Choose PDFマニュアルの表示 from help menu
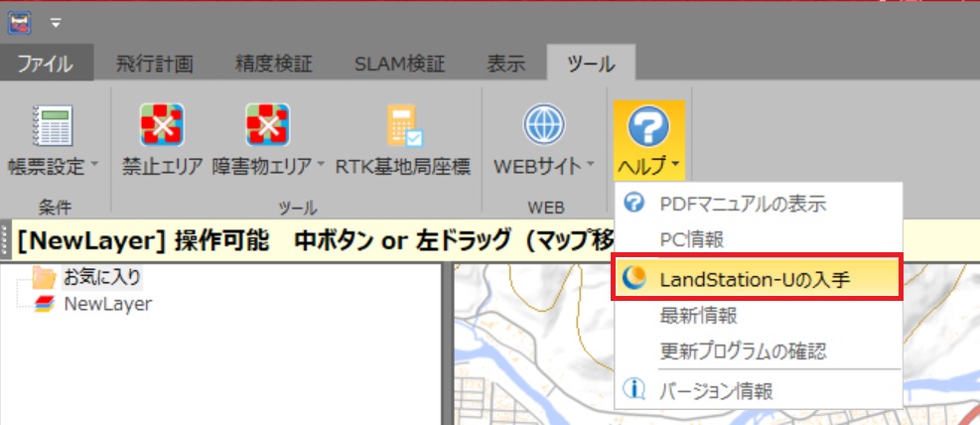 (x=742, y=205)
